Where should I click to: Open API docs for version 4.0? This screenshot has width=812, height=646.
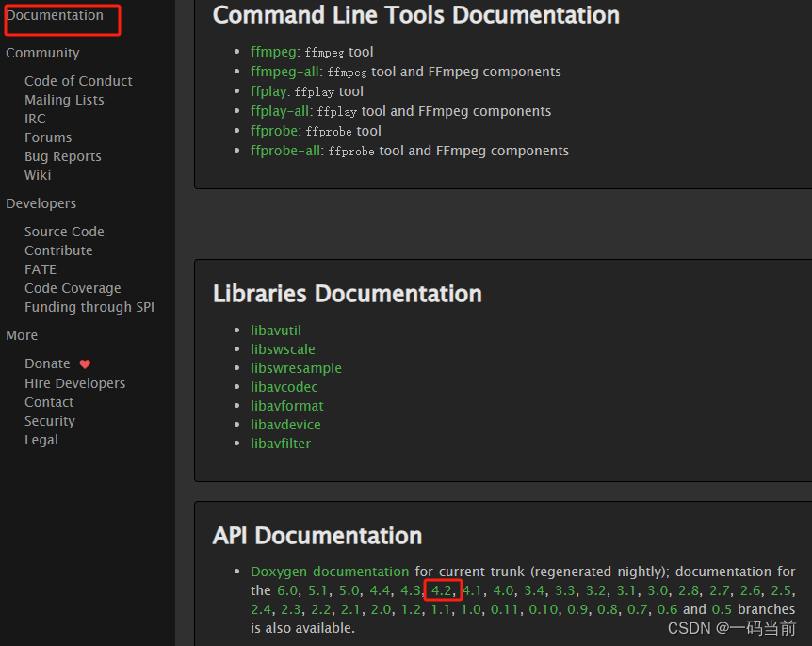(x=503, y=590)
